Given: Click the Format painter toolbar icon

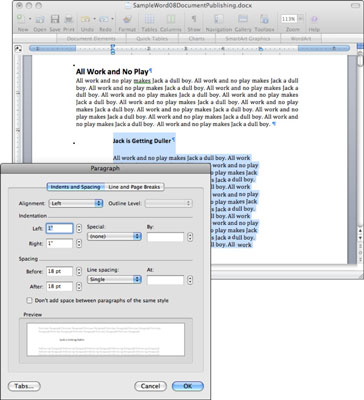Looking at the screenshot, I should tap(127, 19).
